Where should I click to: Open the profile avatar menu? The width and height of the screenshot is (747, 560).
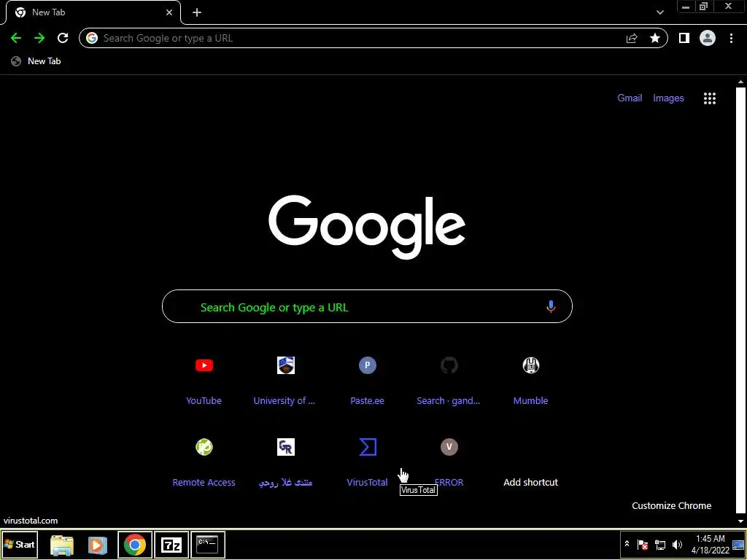pos(708,38)
